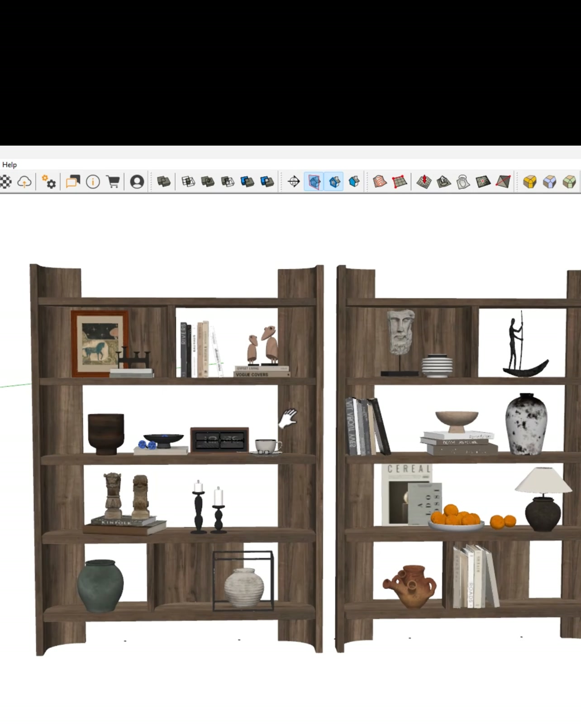Click the Share Model cloud upload icon

pyautogui.click(x=24, y=182)
